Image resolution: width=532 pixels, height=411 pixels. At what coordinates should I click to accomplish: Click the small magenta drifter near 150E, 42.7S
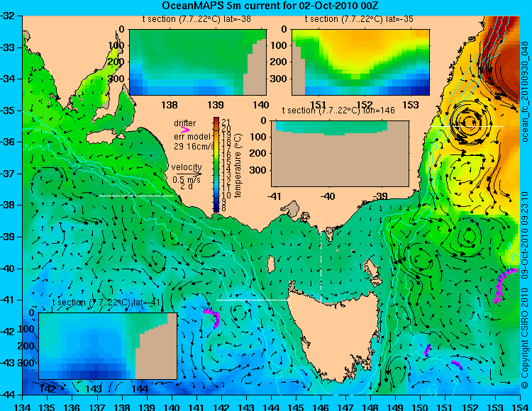[x=426, y=350]
